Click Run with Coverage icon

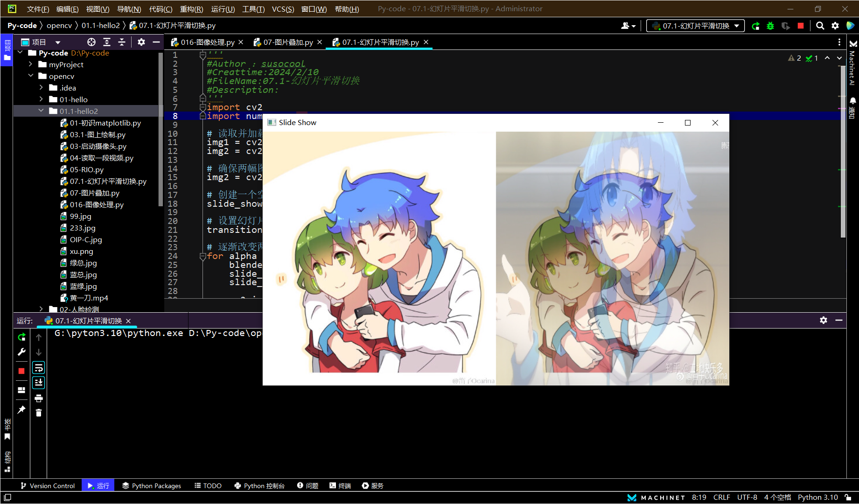pos(786,26)
